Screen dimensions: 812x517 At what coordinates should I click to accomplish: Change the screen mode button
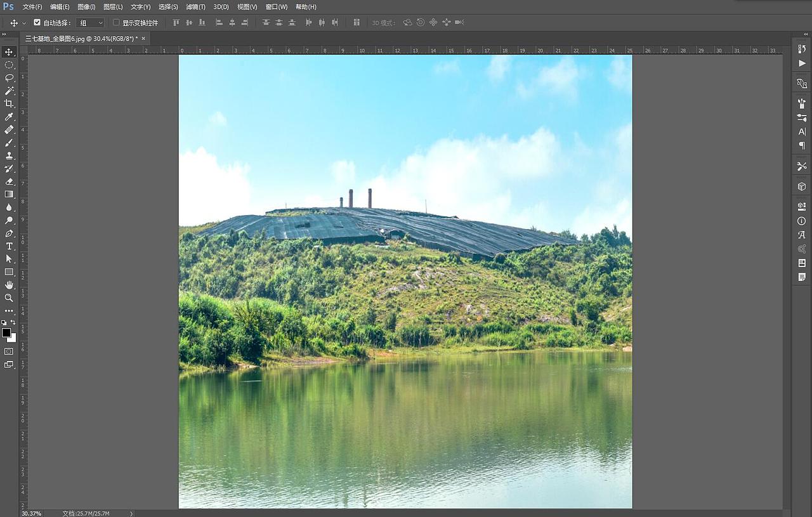[x=9, y=365]
